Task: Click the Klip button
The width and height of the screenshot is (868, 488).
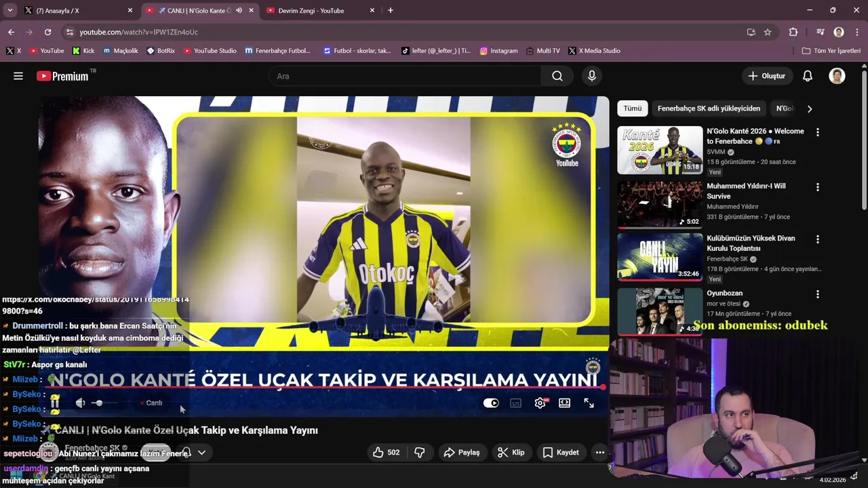Action: coord(511,452)
